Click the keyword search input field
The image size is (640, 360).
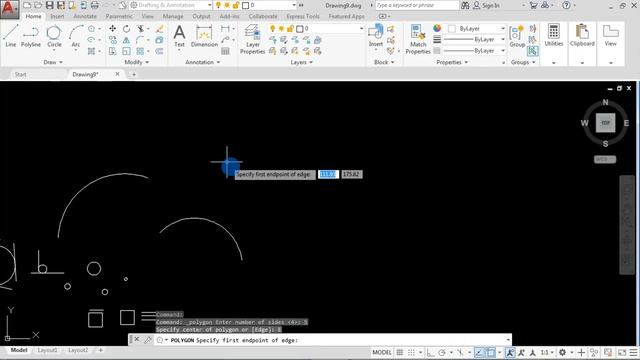(417, 5)
